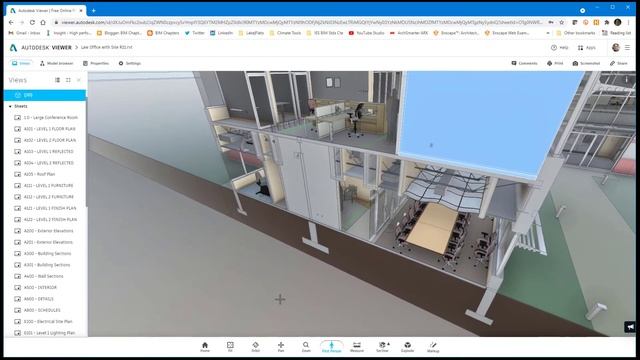Take a Screenshot of the model

(x=586, y=63)
